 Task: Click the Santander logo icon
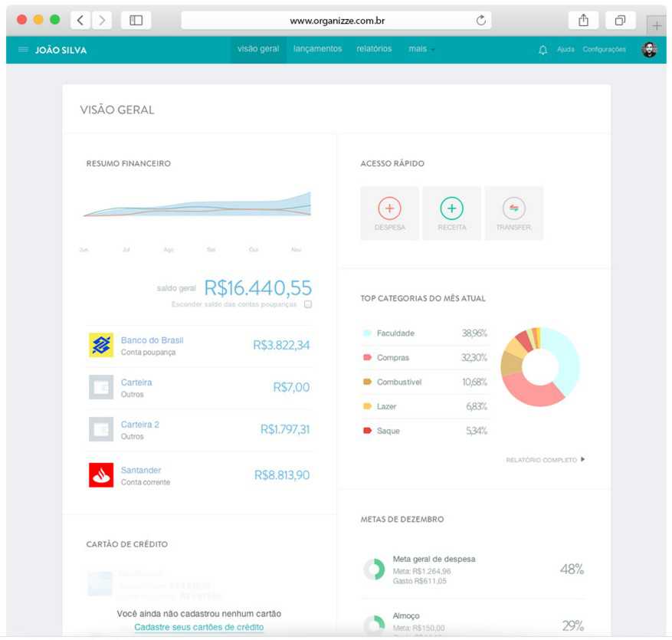pos(101,475)
